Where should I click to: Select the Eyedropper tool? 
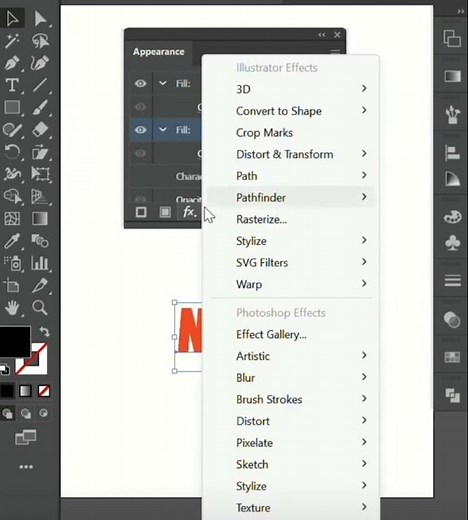[x=12, y=241]
